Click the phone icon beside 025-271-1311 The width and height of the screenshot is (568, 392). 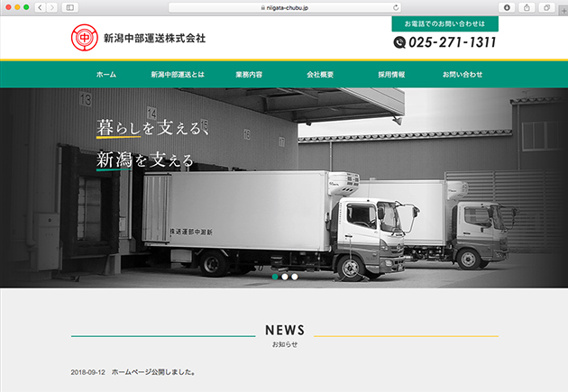[400, 42]
